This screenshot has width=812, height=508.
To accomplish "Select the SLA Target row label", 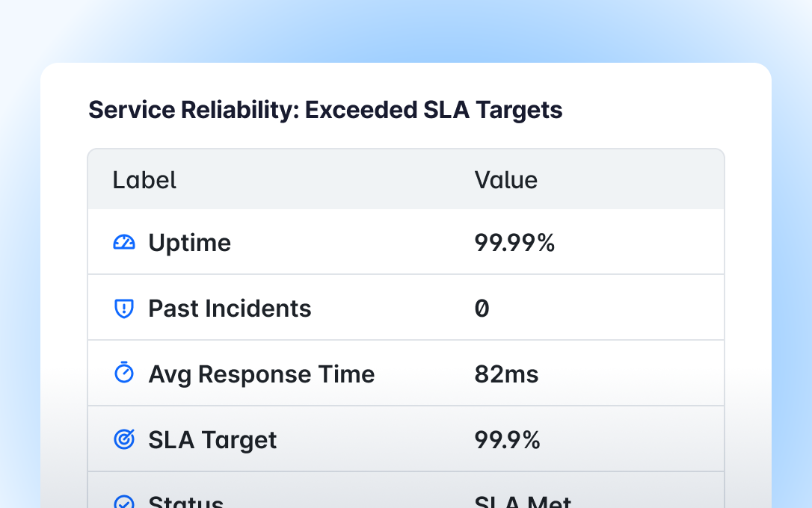I will tap(212, 440).
